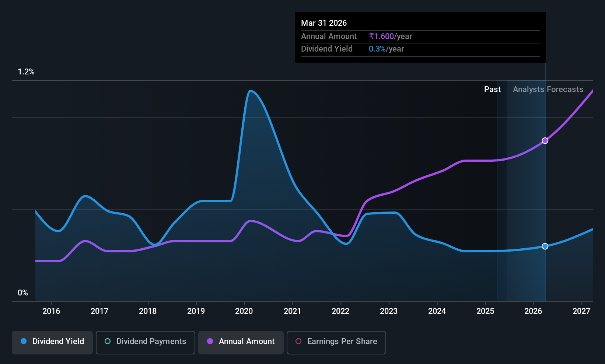Click the 2027 x-axis year label
This screenshot has width=605, height=364.
(581, 311)
